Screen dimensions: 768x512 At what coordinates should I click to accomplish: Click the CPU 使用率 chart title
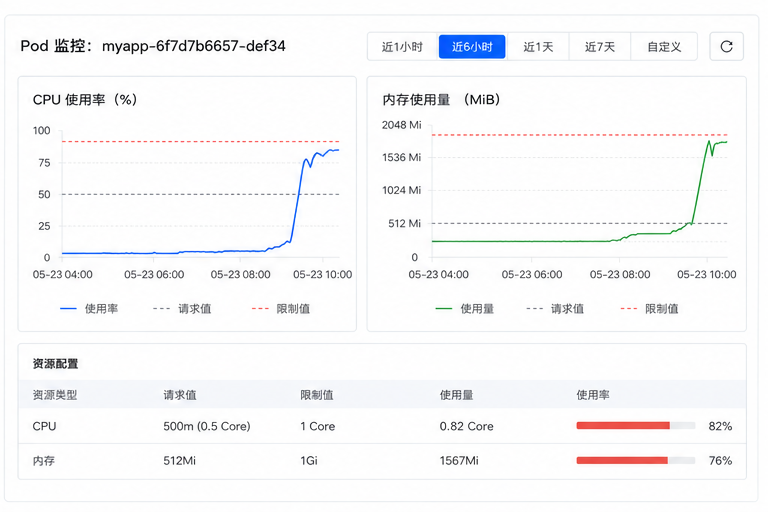(x=85, y=99)
